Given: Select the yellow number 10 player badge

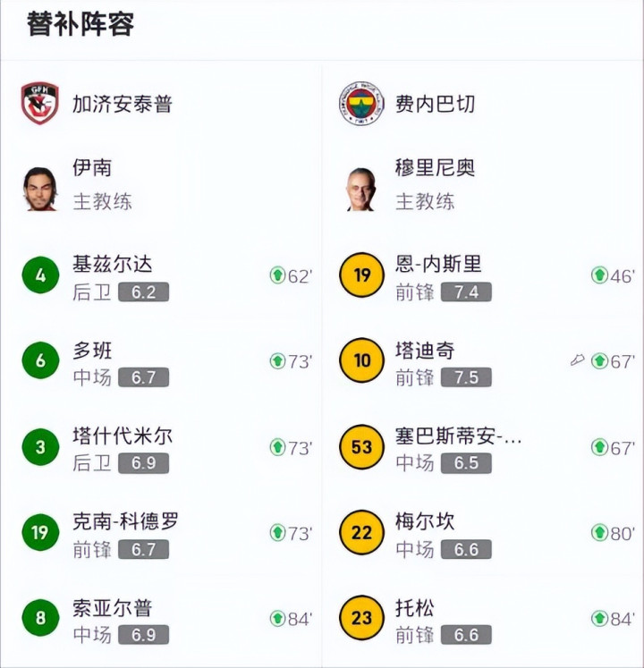Looking at the screenshot, I should point(361,360).
